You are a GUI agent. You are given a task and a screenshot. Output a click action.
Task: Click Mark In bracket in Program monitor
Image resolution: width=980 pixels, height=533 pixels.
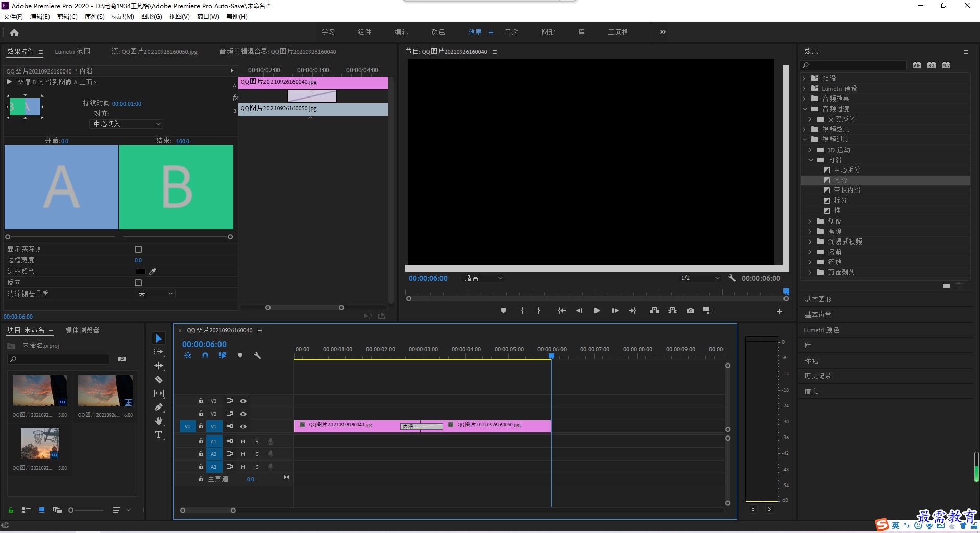tap(522, 311)
